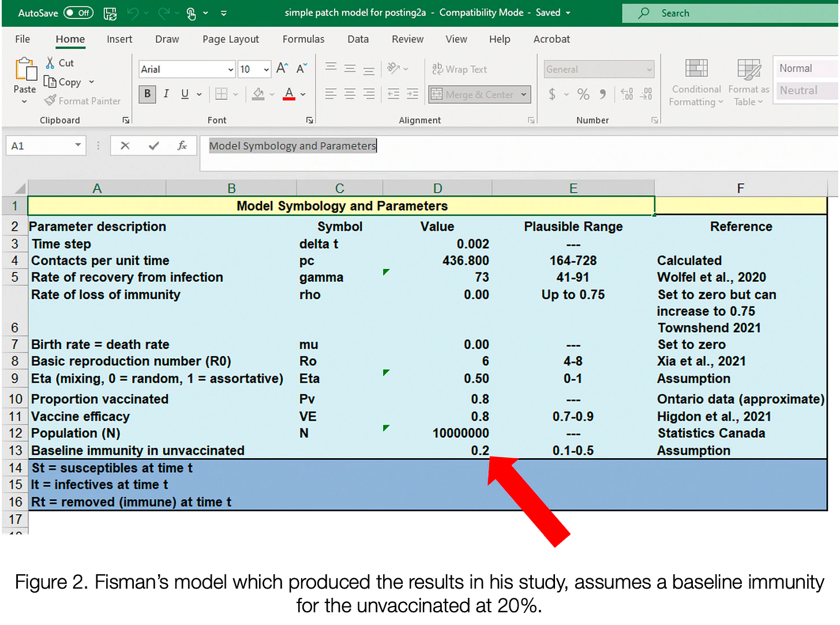Toggle the AutoSave switch
840x625 pixels.
pyautogui.click(x=78, y=13)
